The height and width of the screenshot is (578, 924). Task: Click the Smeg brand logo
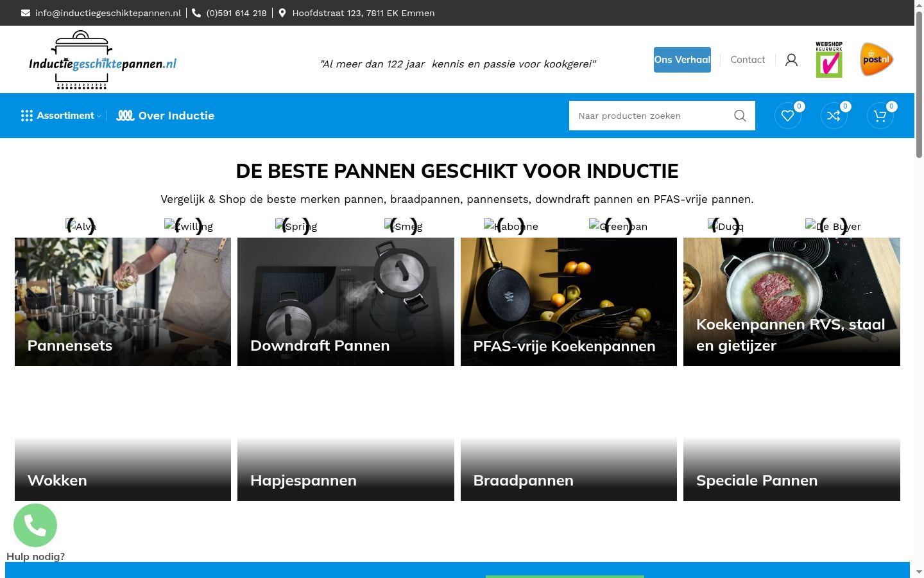(404, 226)
